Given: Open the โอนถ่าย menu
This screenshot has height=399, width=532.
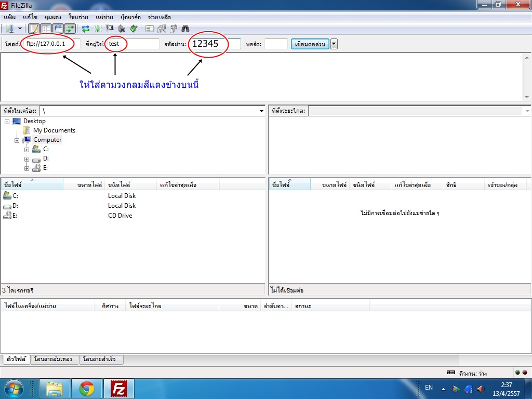Looking at the screenshot, I should 78,17.
